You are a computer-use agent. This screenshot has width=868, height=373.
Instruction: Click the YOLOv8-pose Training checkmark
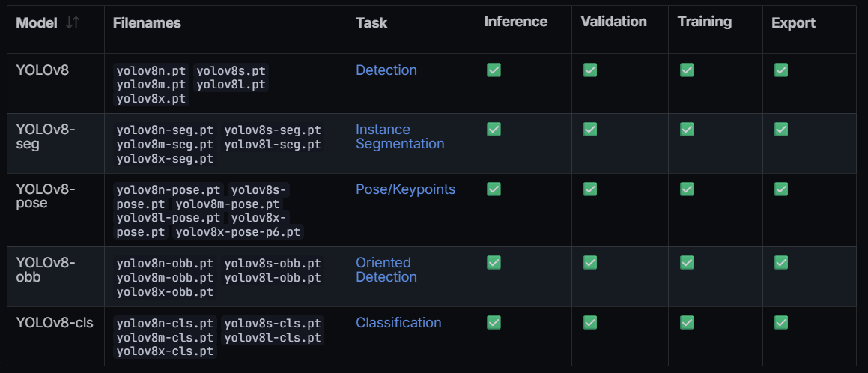click(687, 189)
